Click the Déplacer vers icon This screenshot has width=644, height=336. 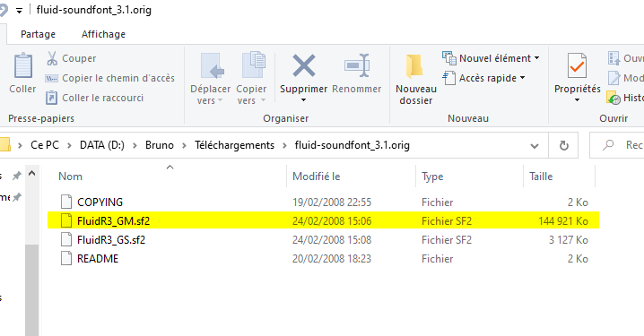[x=212, y=65]
